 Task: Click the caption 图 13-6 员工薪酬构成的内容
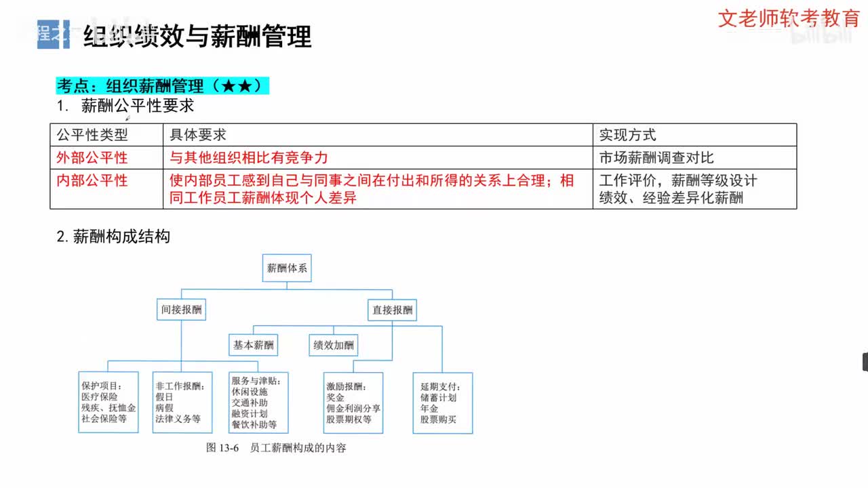tap(276, 448)
